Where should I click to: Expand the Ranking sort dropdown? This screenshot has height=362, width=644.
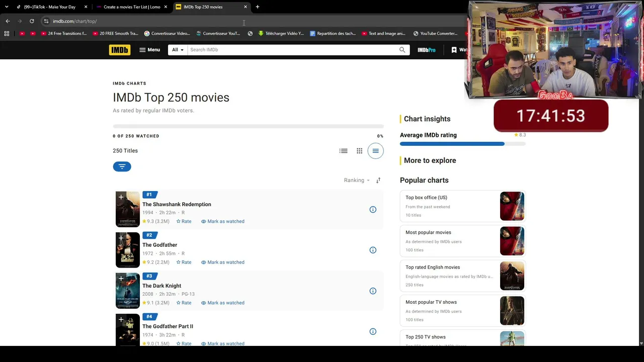[x=357, y=180]
